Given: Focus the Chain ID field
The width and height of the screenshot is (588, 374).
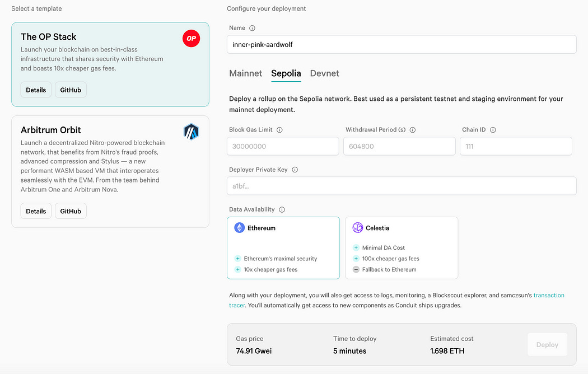Looking at the screenshot, I should (x=516, y=146).
